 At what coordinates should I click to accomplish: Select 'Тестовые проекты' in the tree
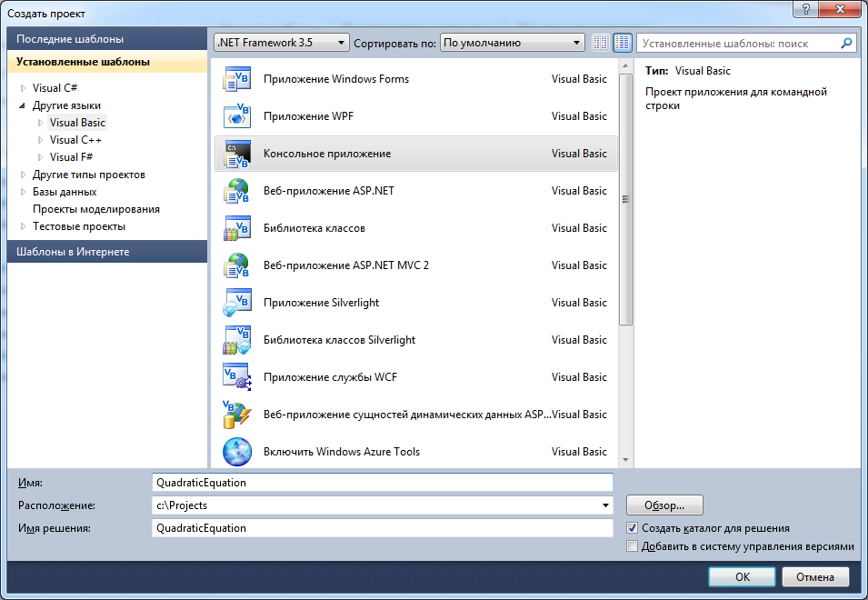(x=79, y=226)
